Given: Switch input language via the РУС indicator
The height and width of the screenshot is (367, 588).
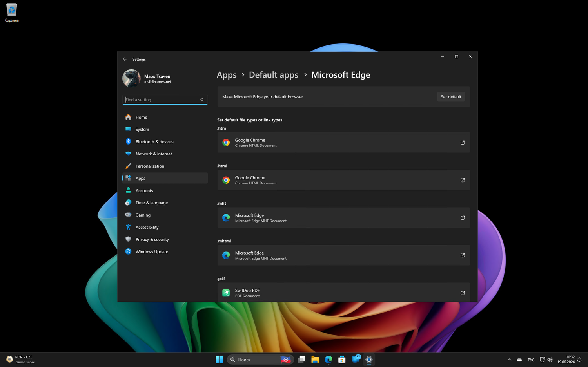Looking at the screenshot, I should point(531,360).
